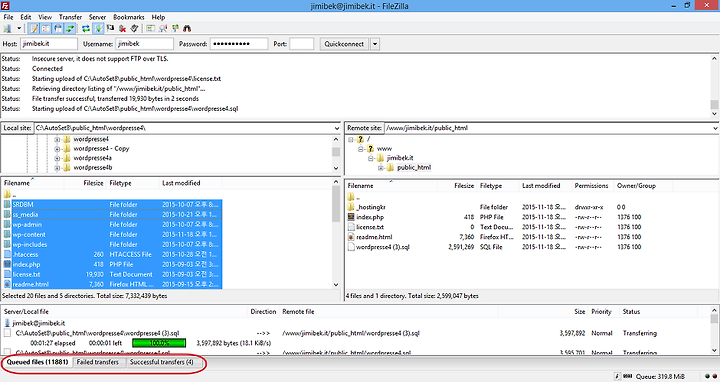
Task: Expand the wordpresse4a folder in local tree
Action: click(x=57, y=158)
